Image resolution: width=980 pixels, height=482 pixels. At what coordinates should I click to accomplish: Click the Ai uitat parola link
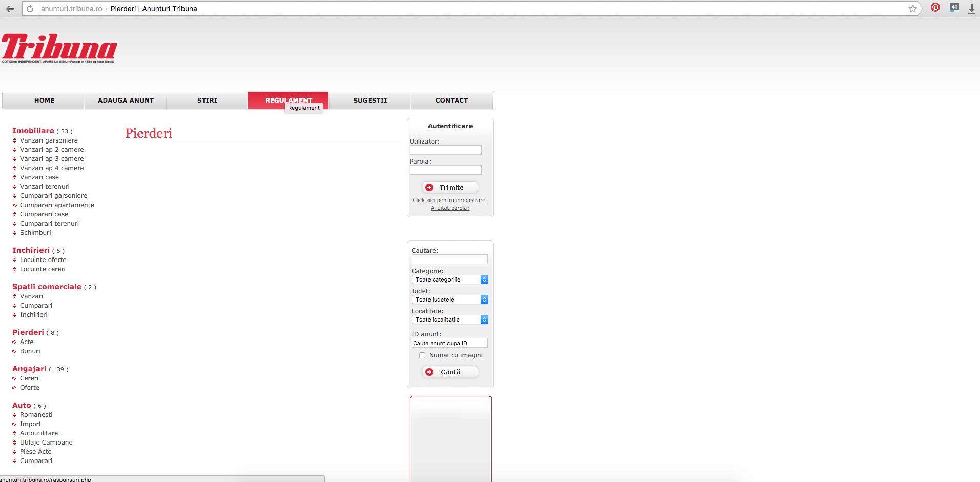pyautogui.click(x=450, y=208)
